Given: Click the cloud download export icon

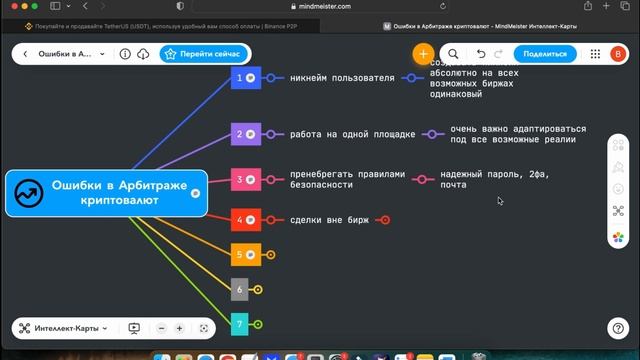Looking at the screenshot, I should tap(143, 54).
